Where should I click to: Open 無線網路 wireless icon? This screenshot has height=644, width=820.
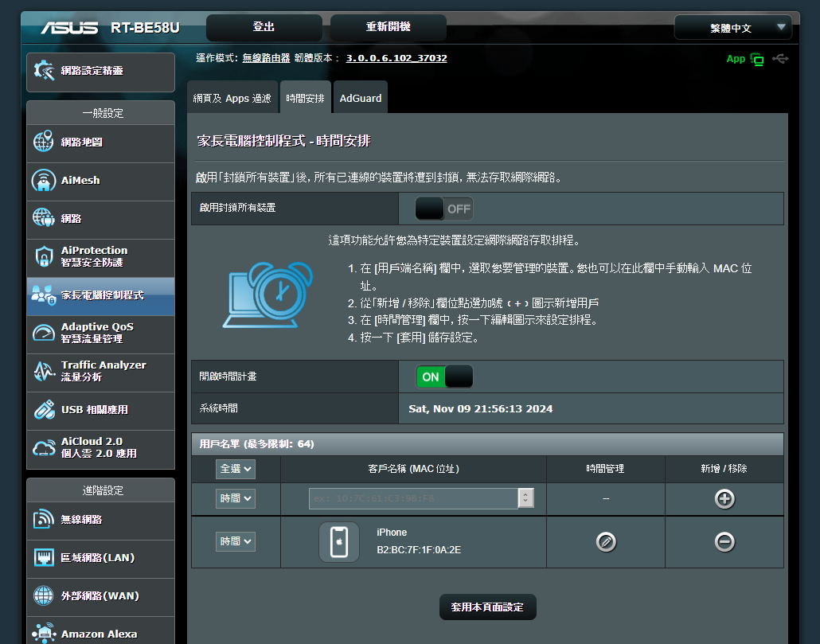point(44,518)
